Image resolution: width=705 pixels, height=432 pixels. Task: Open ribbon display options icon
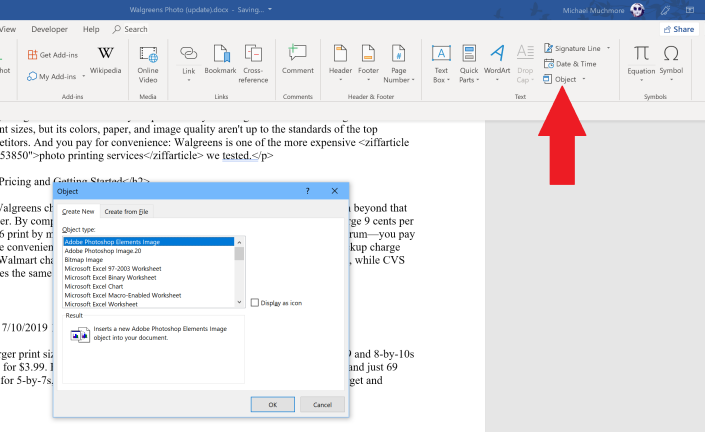click(690, 10)
